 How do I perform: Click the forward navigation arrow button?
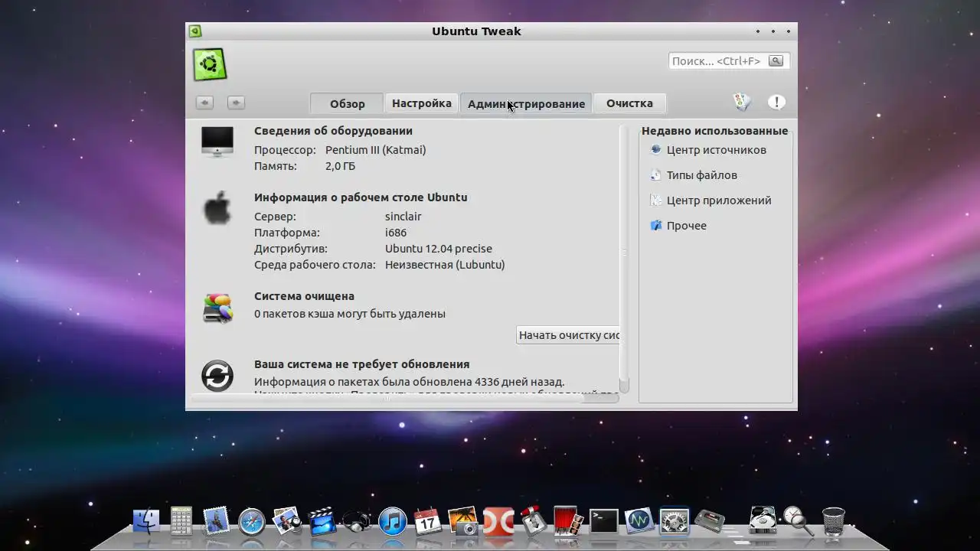click(x=236, y=103)
